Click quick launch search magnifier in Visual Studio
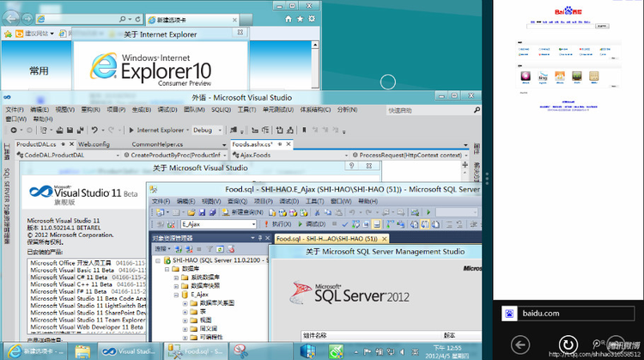The height and width of the screenshot is (360, 644). pyautogui.click(x=477, y=110)
